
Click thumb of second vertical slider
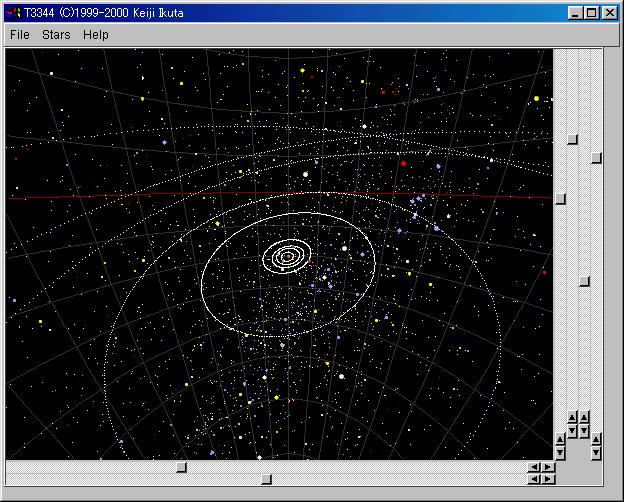pos(572,139)
